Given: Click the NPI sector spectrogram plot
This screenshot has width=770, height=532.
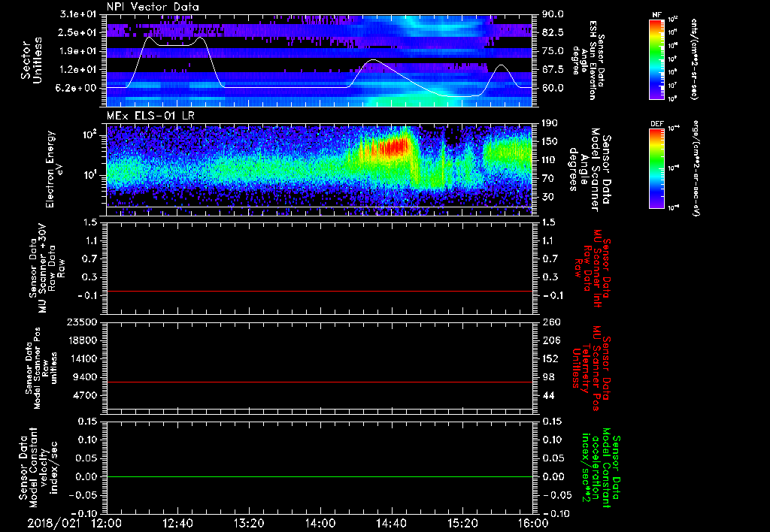Looking at the screenshot, I should coord(320,61).
